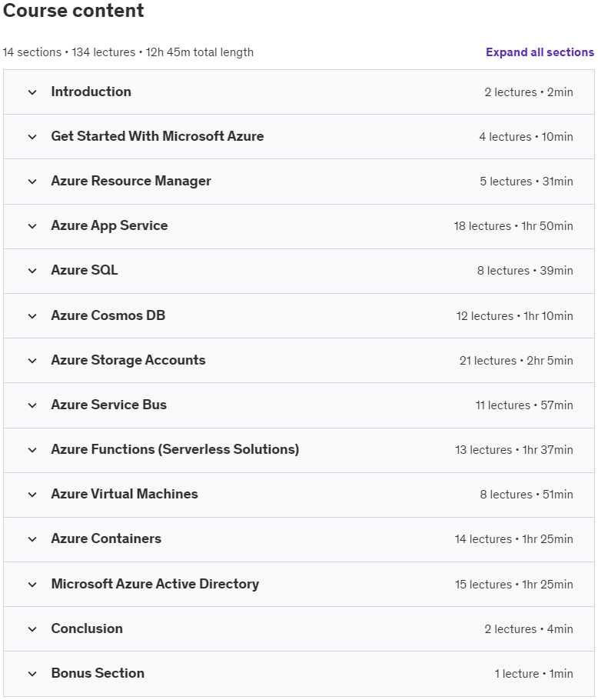Open the Azure Virtual Machines title
The height and width of the screenshot is (700, 598).
click(125, 494)
